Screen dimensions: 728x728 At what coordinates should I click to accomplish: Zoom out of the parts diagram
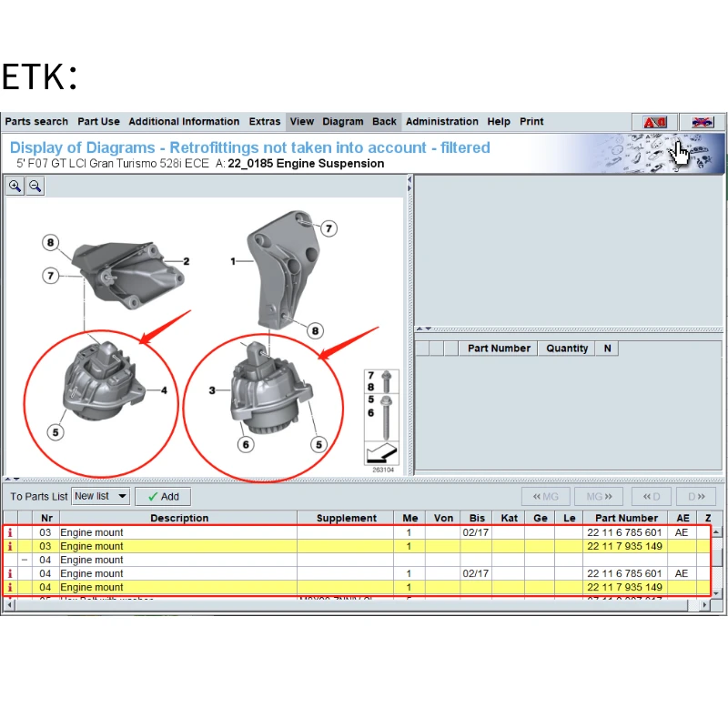[35, 187]
